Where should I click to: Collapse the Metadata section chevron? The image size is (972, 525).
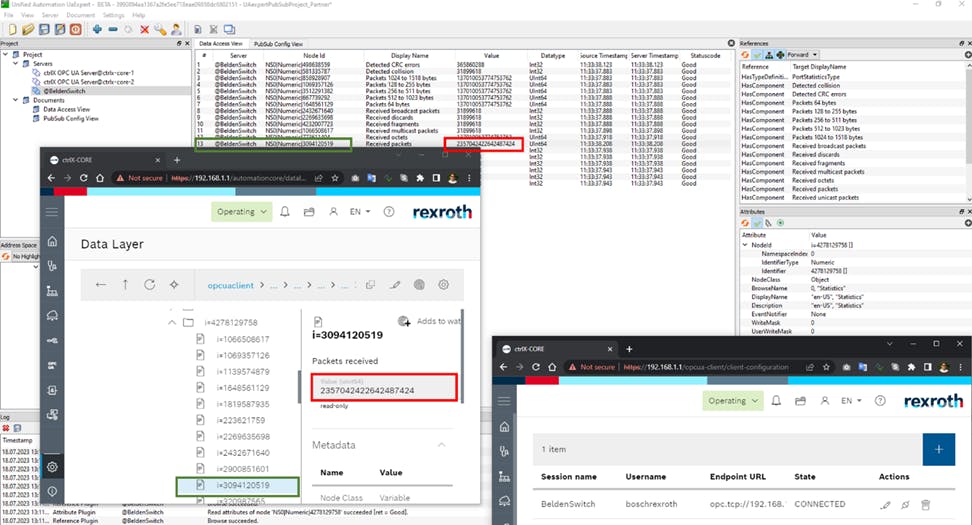(442, 445)
